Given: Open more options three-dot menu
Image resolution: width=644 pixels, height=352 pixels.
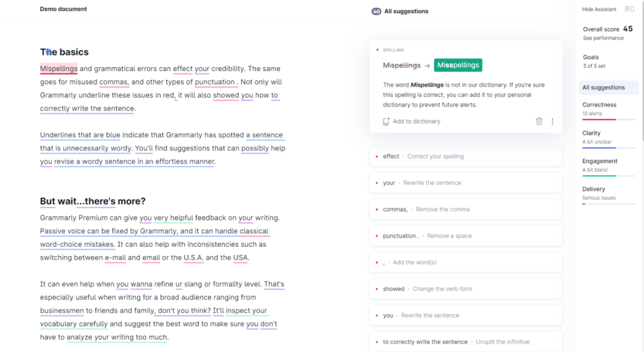Looking at the screenshot, I should [x=552, y=122].
